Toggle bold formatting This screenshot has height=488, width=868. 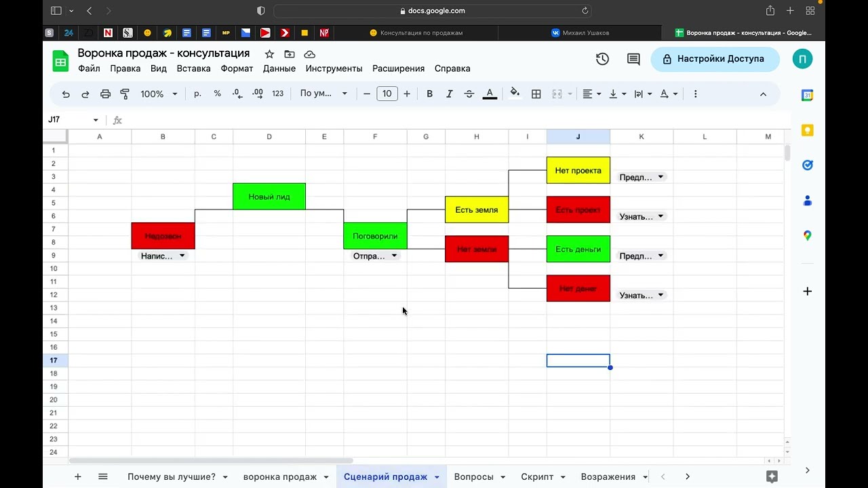click(x=429, y=94)
